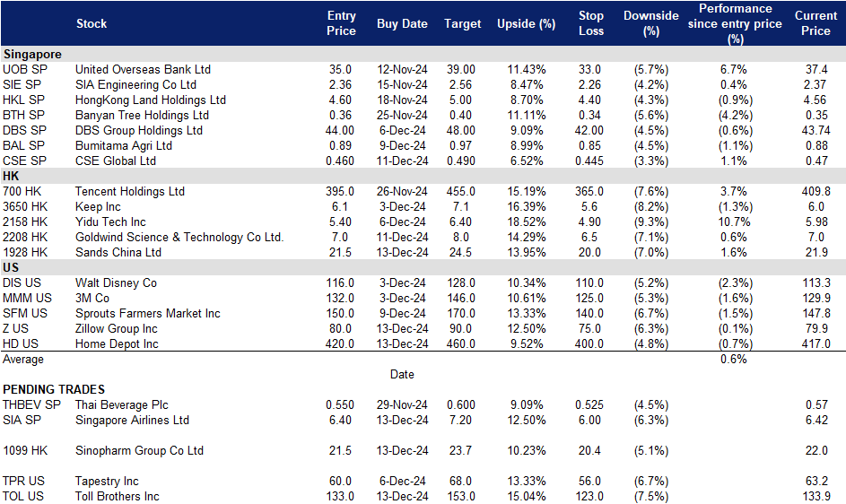
Task: Click Yidu Tech's upside '18.52%'
Action: 527,222
